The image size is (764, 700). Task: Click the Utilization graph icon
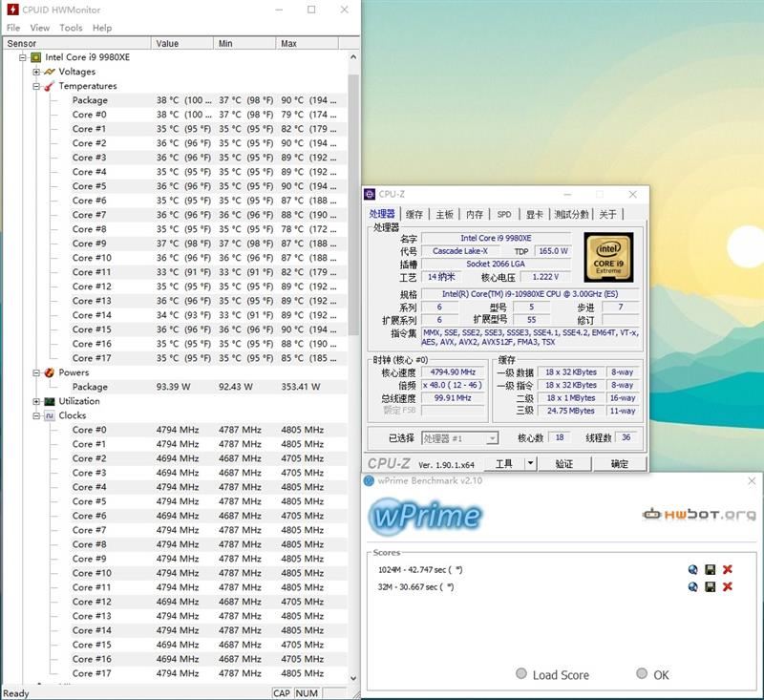pyautogui.click(x=50, y=401)
